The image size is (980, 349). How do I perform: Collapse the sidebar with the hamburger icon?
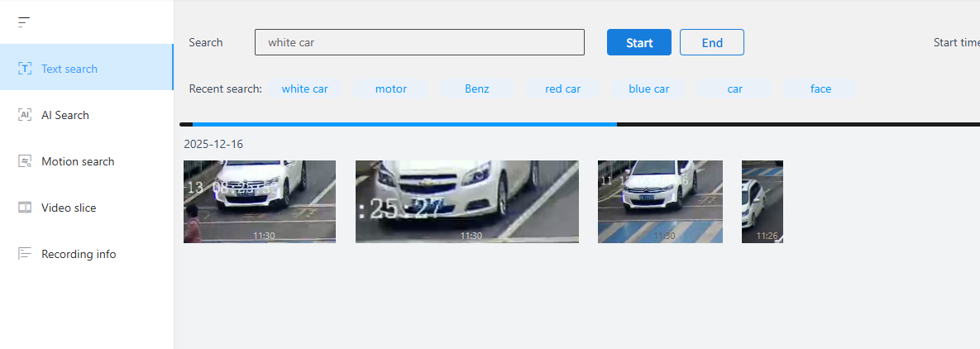click(x=24, y=22)
